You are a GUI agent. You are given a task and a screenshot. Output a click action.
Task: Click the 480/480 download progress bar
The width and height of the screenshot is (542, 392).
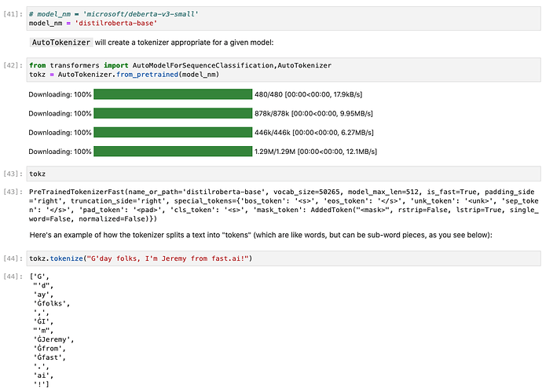point(172,94)
